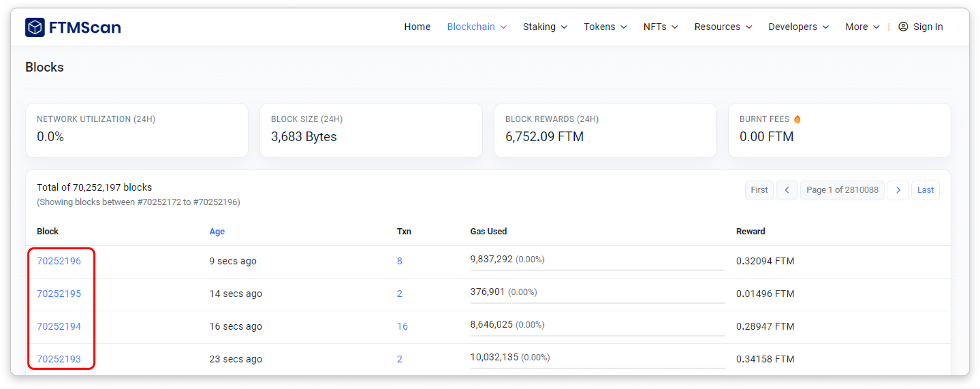
Task: Open the Developers menu
Action: (798, 27)
